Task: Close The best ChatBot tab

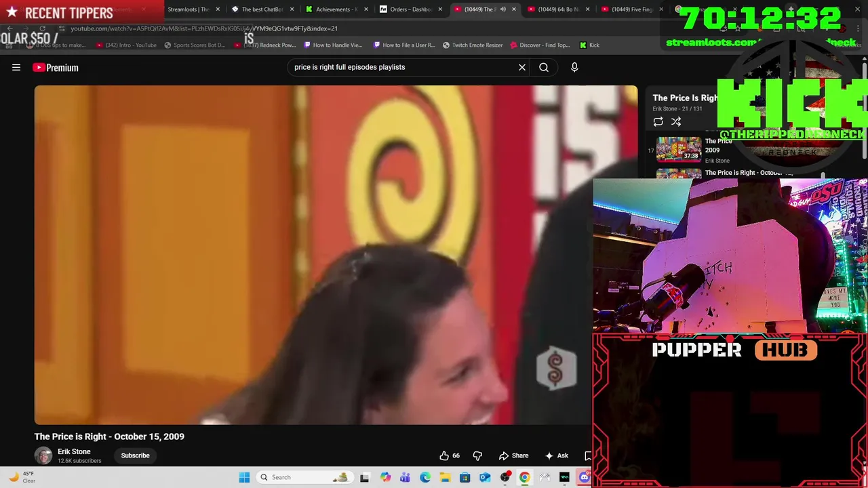Action: coord(292,9)
